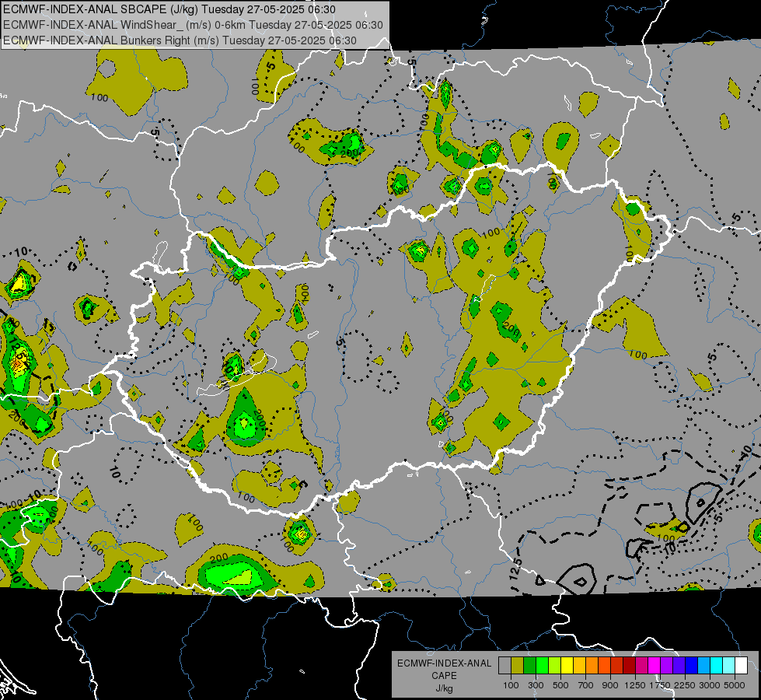Click the legend value 5000

[x=735, y=685]
